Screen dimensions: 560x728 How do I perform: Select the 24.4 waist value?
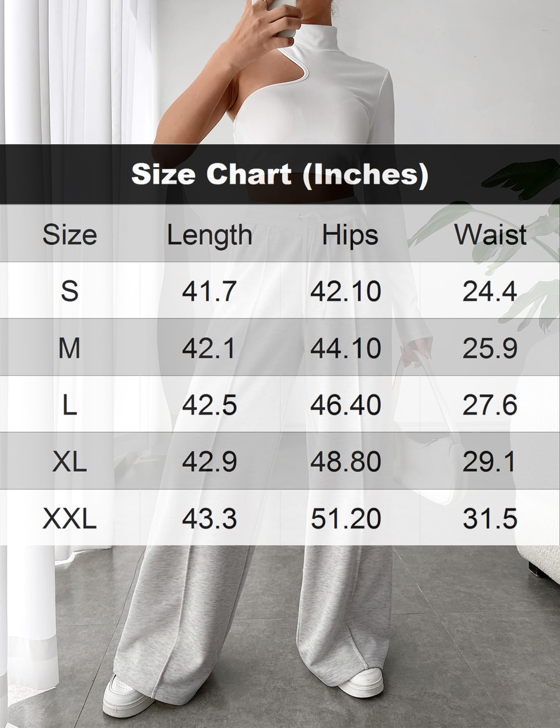(490, 291)
